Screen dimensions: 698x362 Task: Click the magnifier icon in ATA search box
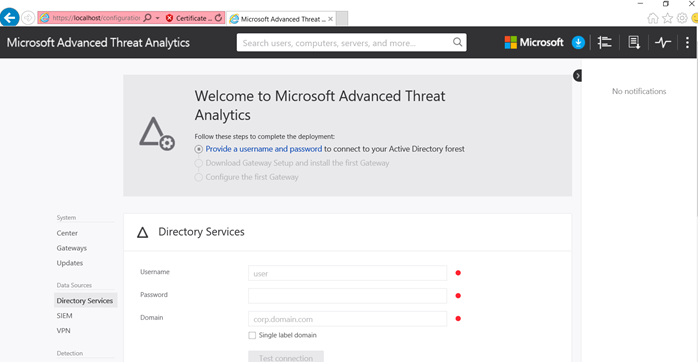457,42
